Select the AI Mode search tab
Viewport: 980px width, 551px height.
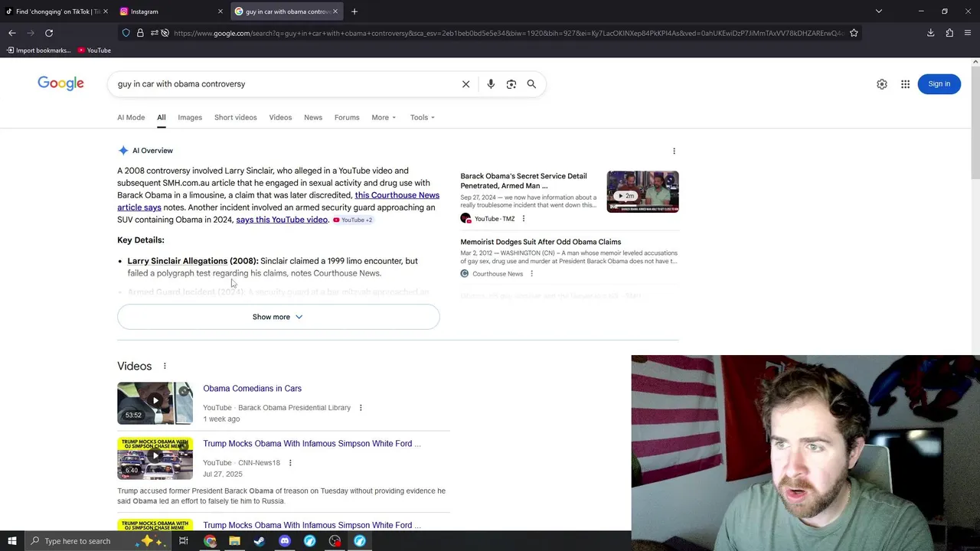click(131, 117)
